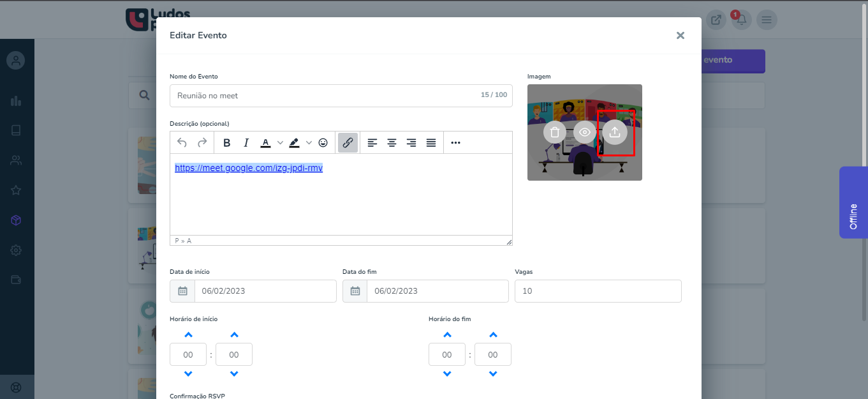The height and width of the screenshot is (399, 868).
Task: Open the book icon in sidebar
Action: click(x=17, y=130)
